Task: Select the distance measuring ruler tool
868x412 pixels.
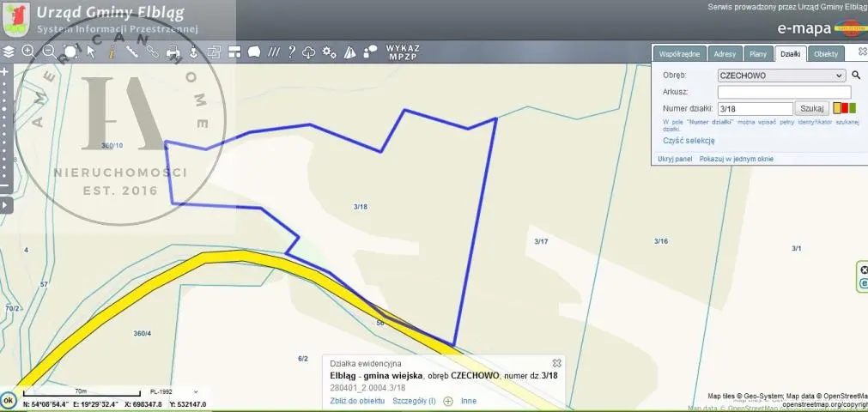Action: pos(132,51)
